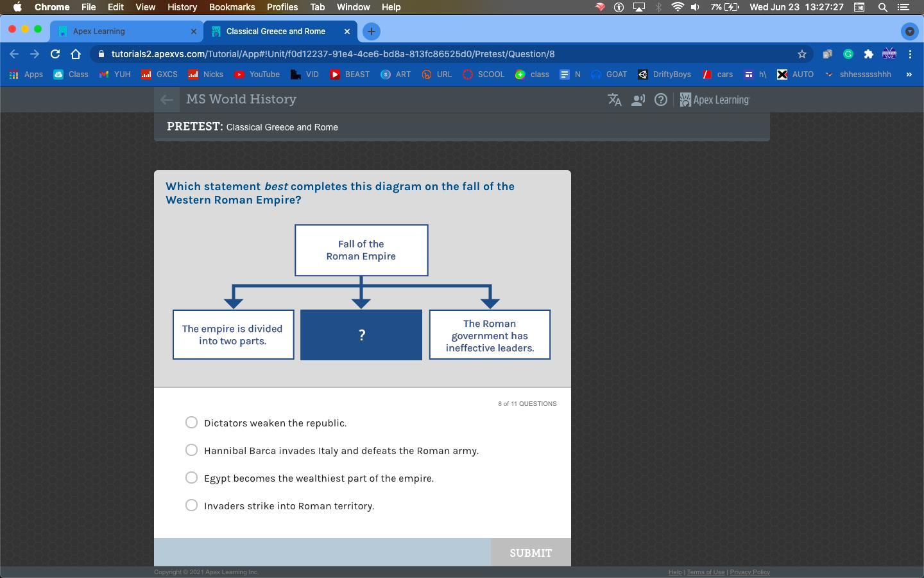
Task: Expand the tab search dropdown arrow
Action: pos(909,31)
